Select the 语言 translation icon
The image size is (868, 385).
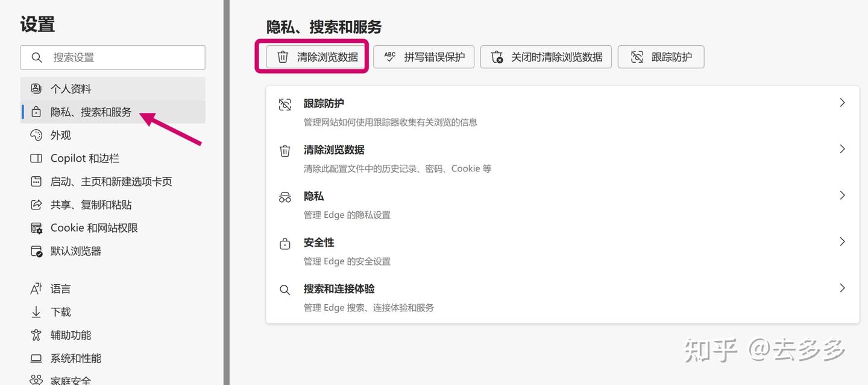(x=35, y=288)
